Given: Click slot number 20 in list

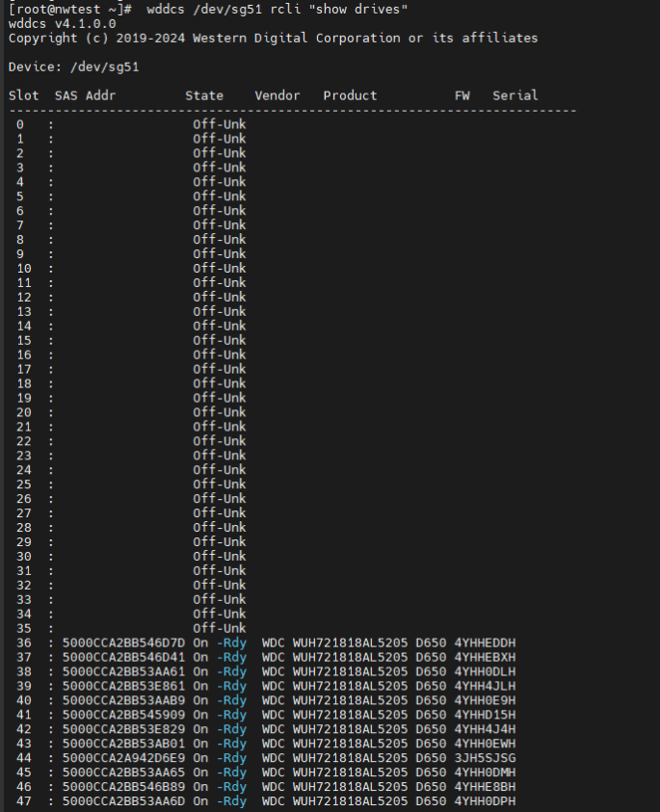Looking at the screenshot, I should pyautogui.click(x=24, y=412).
